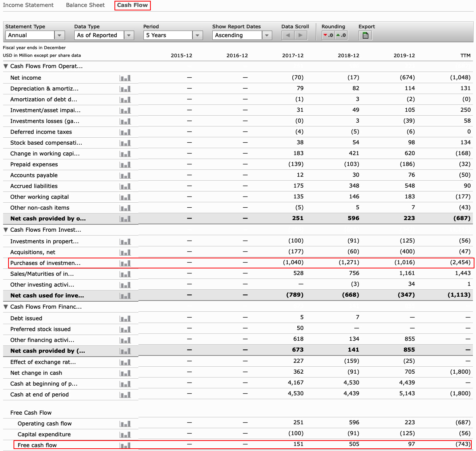476x451 pixels.
Task: Click chart icon beside Prepaid expenses
Action: [125, 165]
